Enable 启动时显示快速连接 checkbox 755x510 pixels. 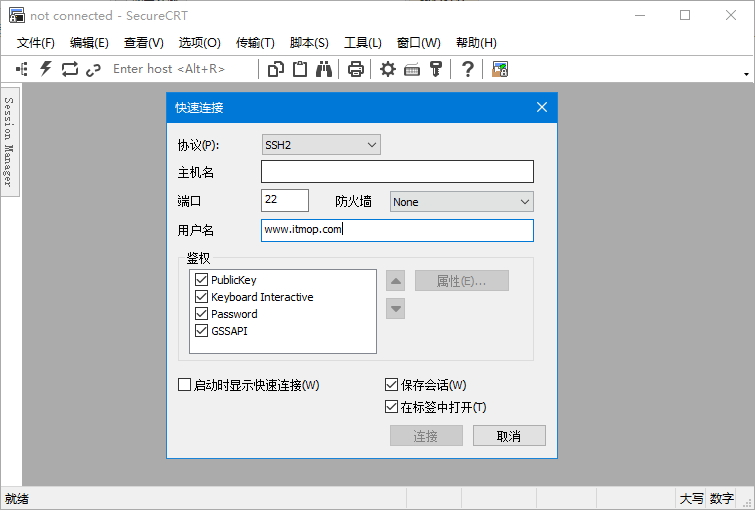(184, 385)
